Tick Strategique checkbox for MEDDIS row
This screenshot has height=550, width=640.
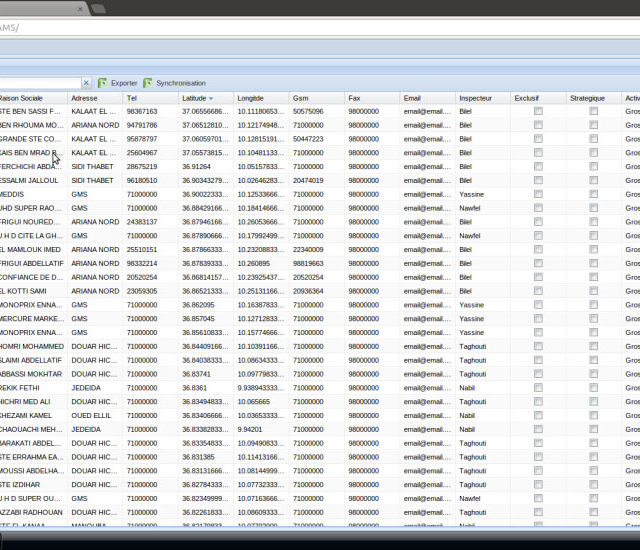(x=593, y=194)
